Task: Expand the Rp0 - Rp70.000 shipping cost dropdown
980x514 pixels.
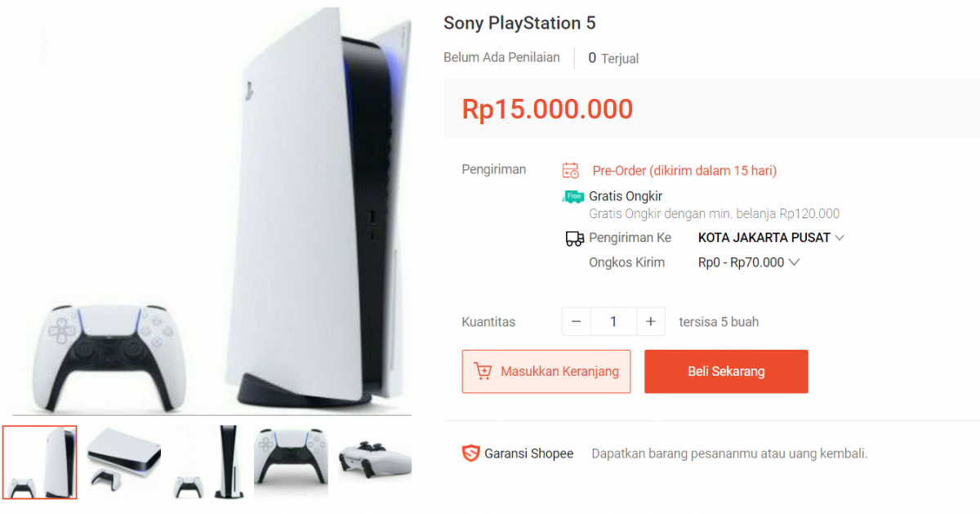Action: tap(749, 262)
